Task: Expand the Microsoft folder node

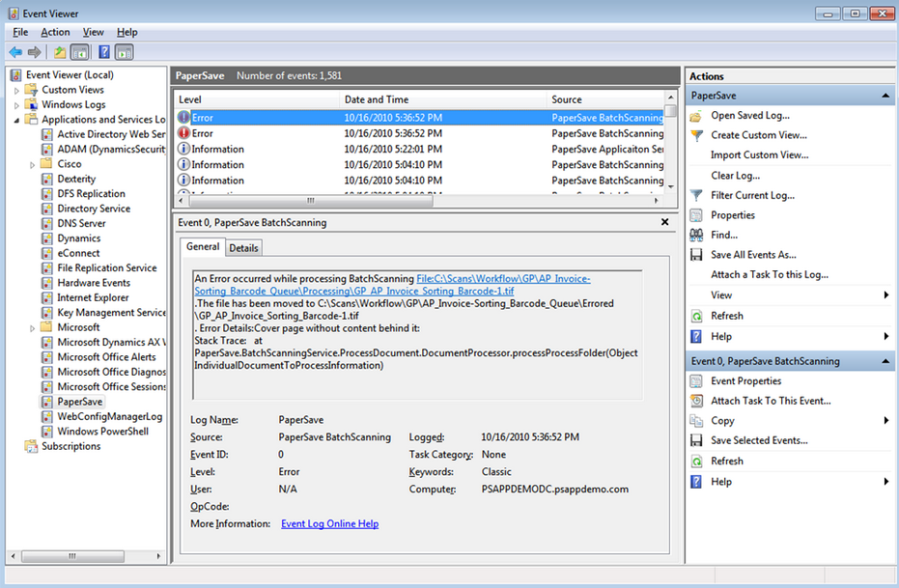Action: pyautogui.click(x=33, y=328)
